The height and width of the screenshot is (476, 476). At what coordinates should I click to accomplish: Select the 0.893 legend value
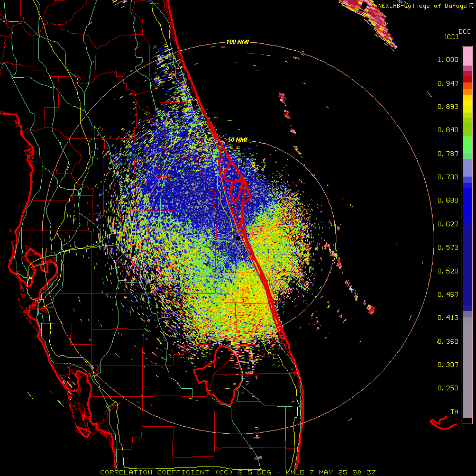448,106
